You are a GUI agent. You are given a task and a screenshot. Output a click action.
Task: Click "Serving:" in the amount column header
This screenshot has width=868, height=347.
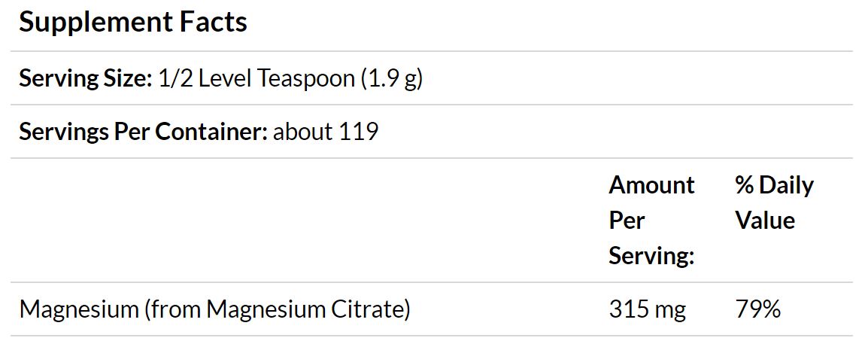pyautogui.click(x=651, y=256)
